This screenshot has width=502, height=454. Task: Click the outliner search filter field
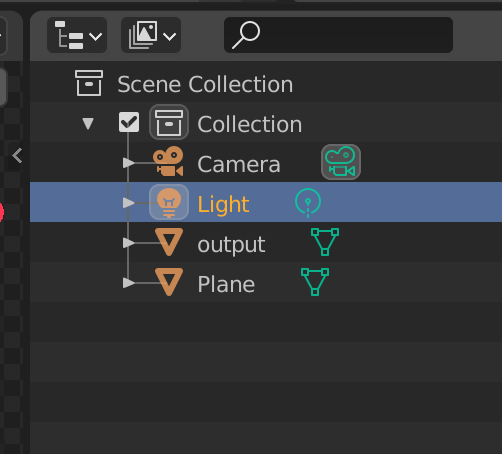tap(338, 35)
